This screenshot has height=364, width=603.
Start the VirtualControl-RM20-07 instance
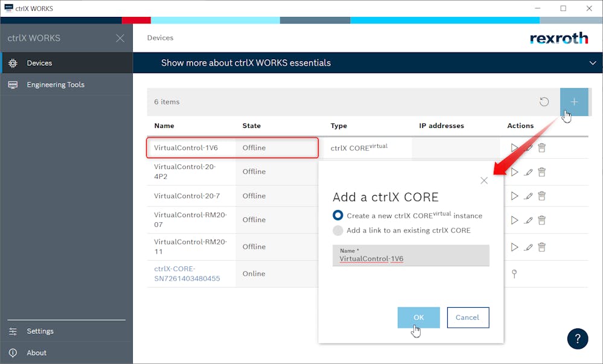point(514,220)
